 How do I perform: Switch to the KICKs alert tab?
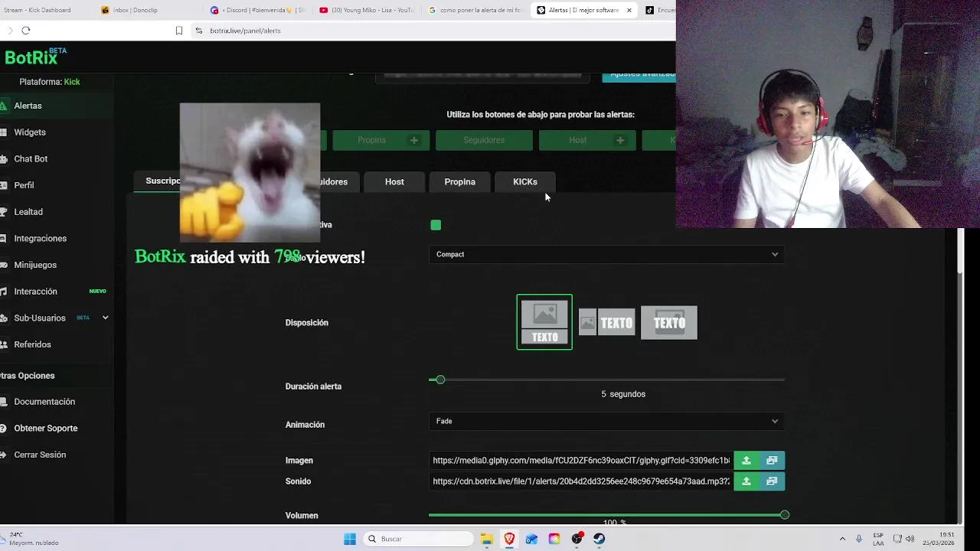(525, 181)
